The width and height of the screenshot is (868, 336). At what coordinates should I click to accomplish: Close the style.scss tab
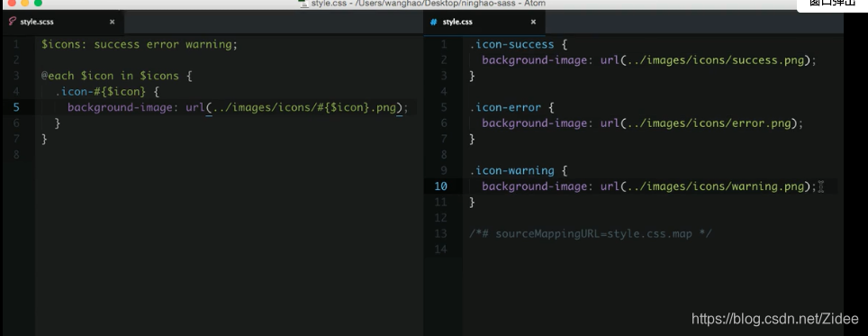coord(112,23)
